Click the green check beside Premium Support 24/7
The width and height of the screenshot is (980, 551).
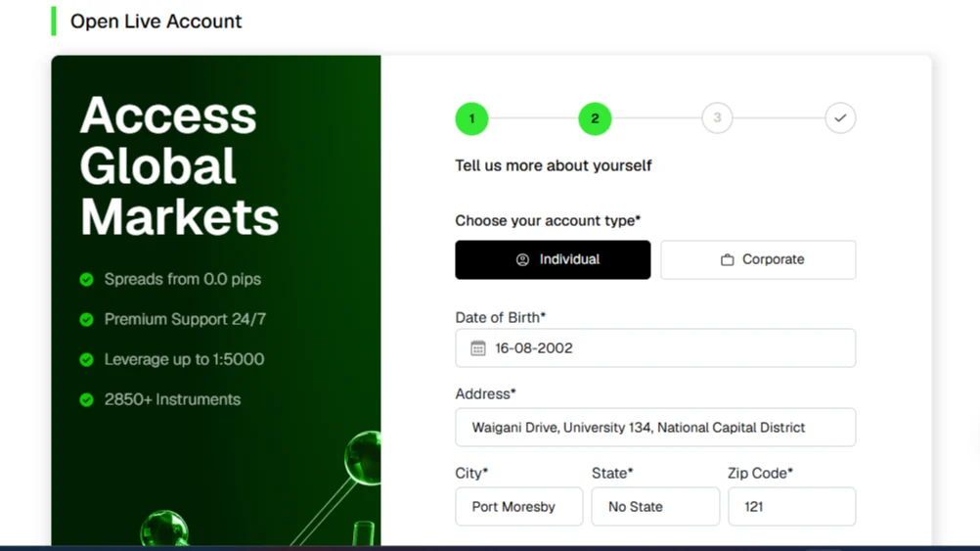pos(87,320)
